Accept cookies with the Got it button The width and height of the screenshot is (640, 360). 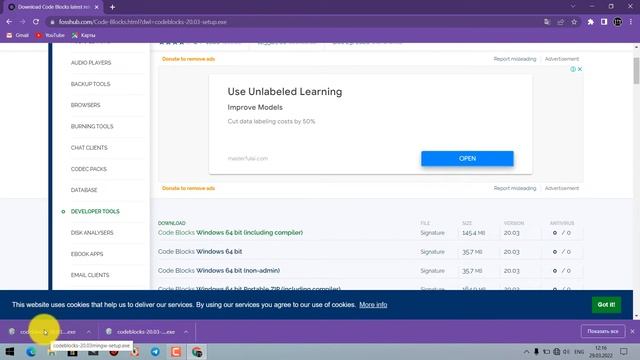pos(606,305)
